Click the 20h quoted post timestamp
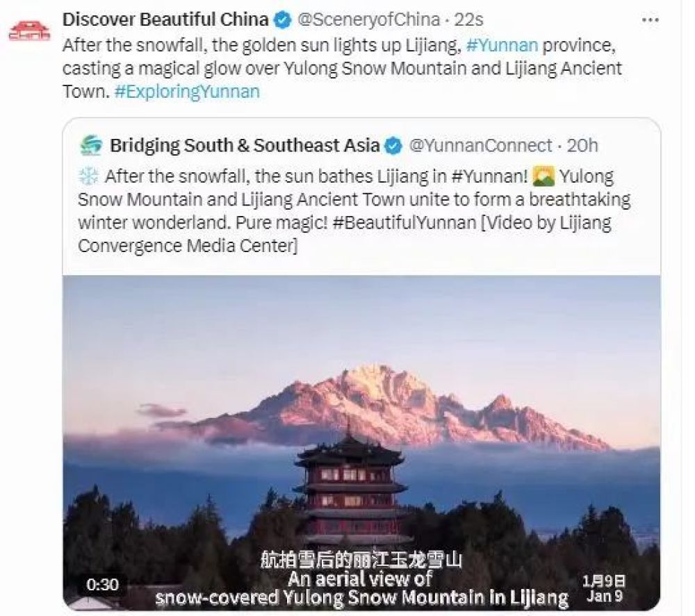 click(x=582, y=146)
